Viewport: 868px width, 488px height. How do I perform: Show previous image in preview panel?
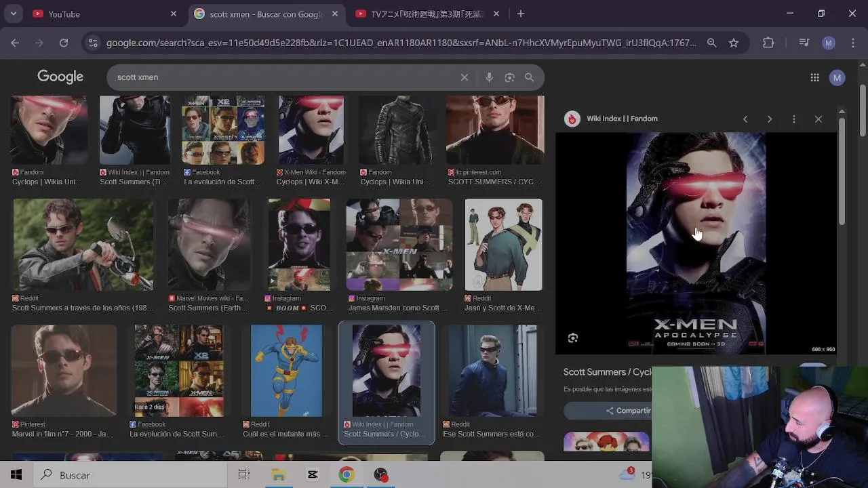click(745, 119)
